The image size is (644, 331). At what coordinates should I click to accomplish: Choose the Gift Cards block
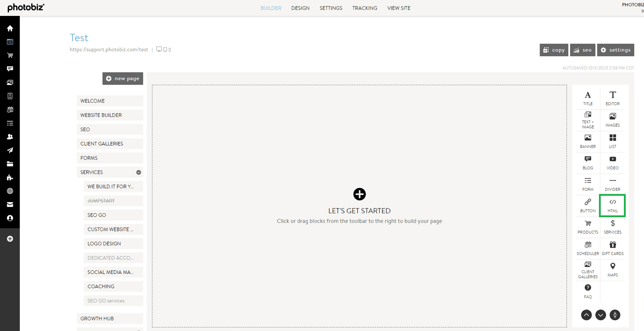tap(612, 248)
